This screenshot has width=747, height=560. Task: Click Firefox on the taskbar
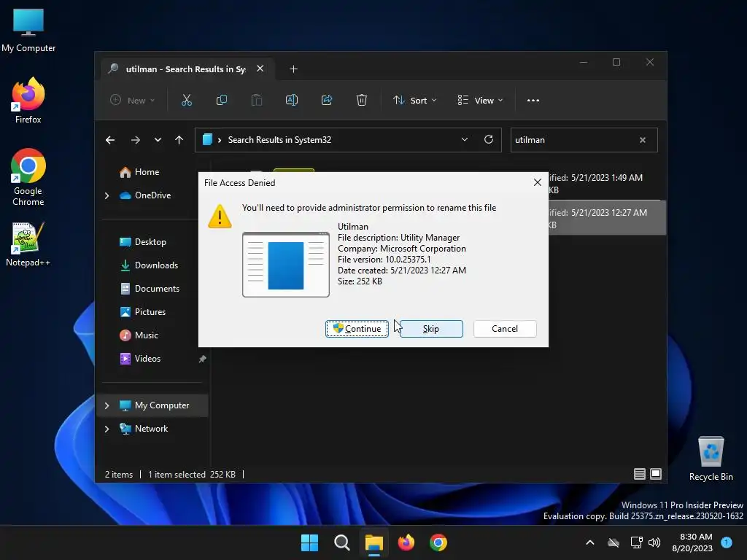tap(406, 542)
